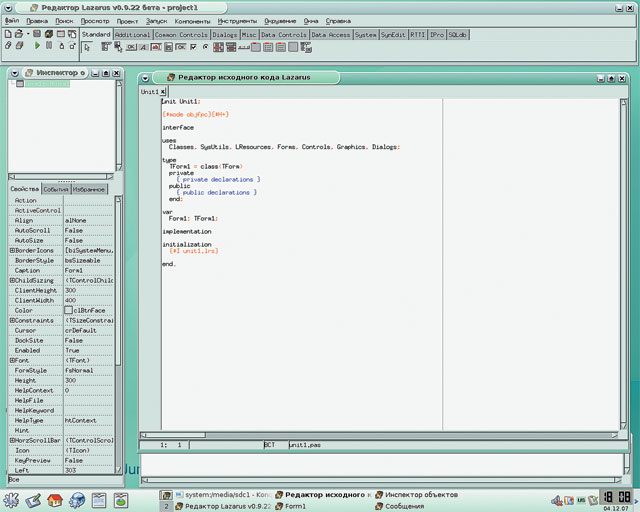Click the green Run arrow
This screenshot has width=640, height=512.
pyautogui.click(x=37, y=45)
